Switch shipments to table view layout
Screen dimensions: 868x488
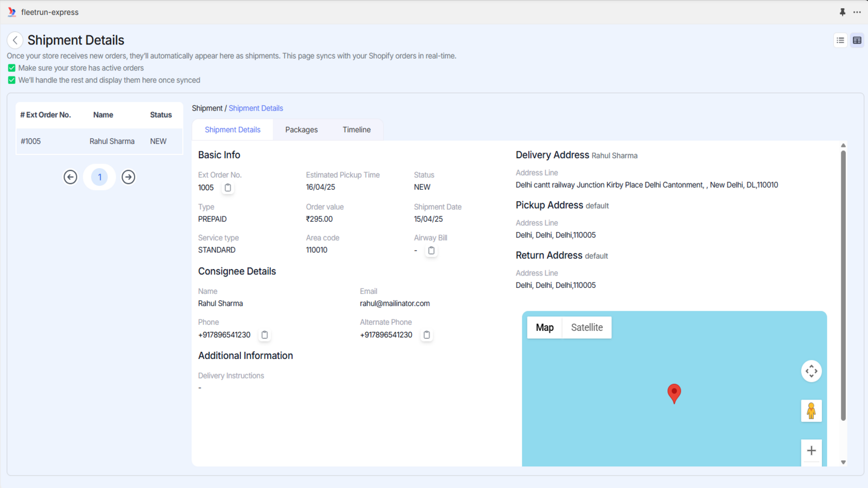858,40
